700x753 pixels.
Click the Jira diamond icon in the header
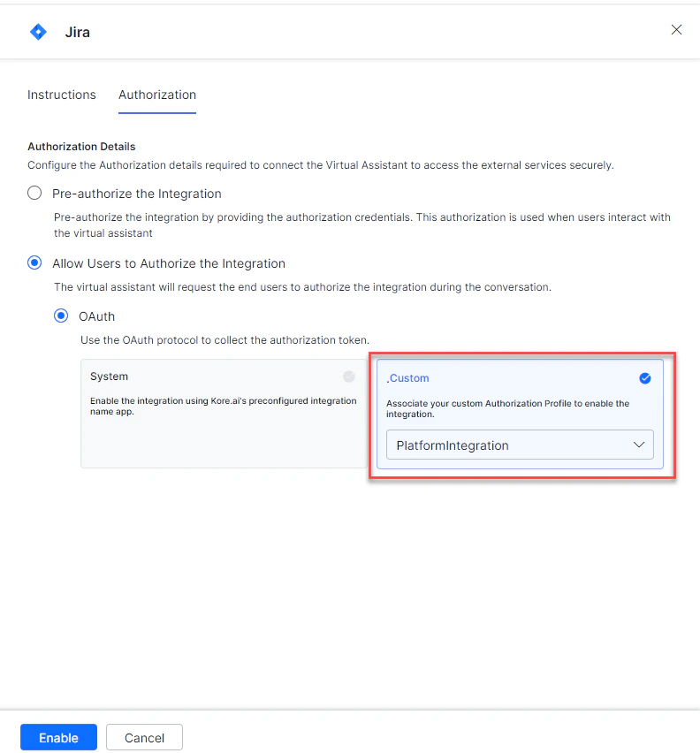[37, 31]
